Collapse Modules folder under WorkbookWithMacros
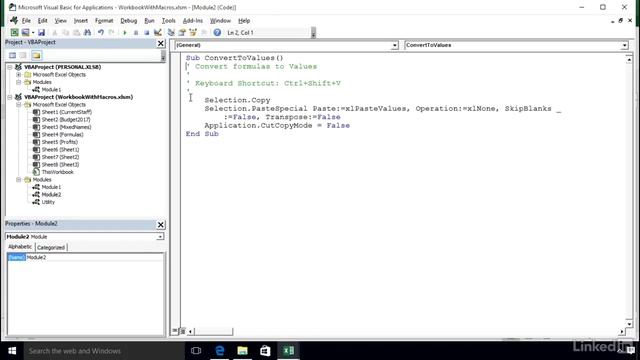Viewport: 640px width, 360px height. (x=18, y=180)
